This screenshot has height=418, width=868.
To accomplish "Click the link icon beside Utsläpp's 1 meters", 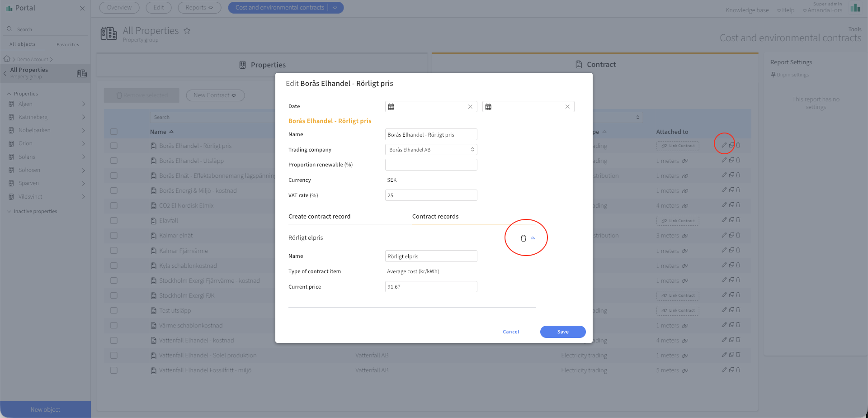I will [685, 161].
